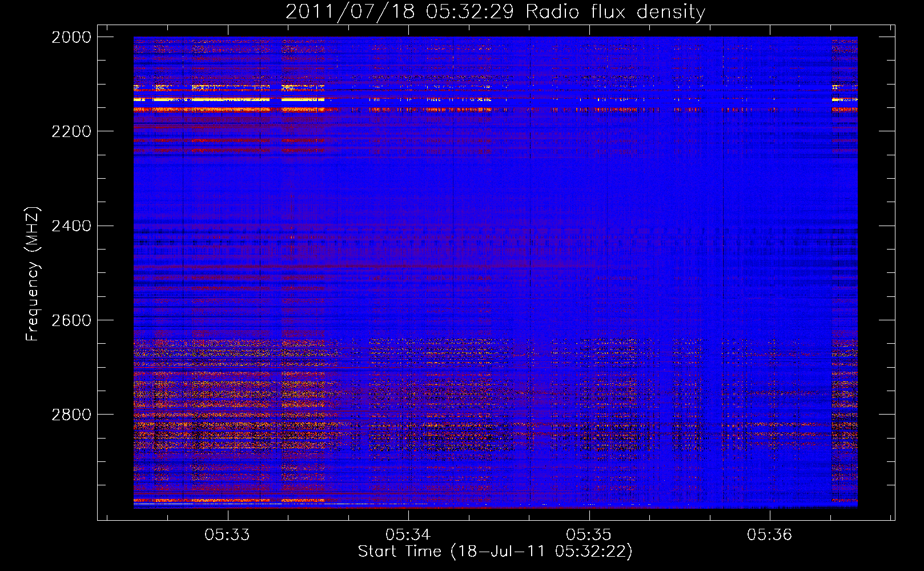This screenshot has height=571, width=924.
Task: Click the 05:35 time axis label
Action: click(x=589, y=534)
